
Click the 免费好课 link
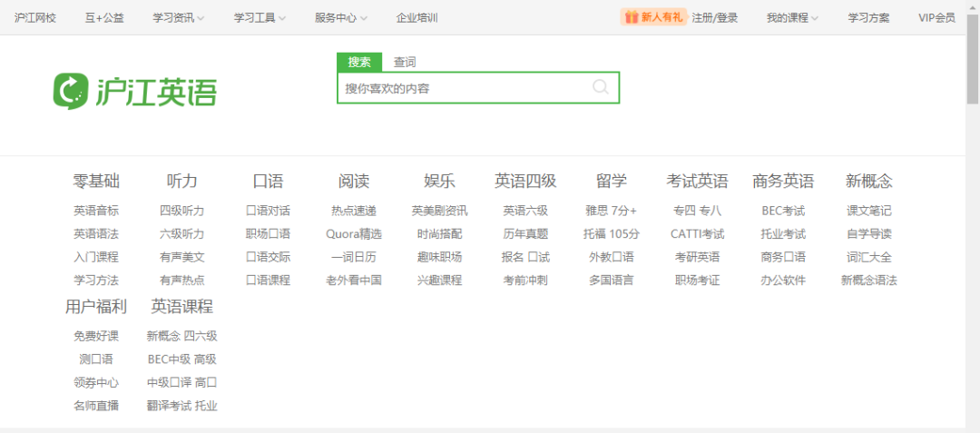tap(96, 336)
